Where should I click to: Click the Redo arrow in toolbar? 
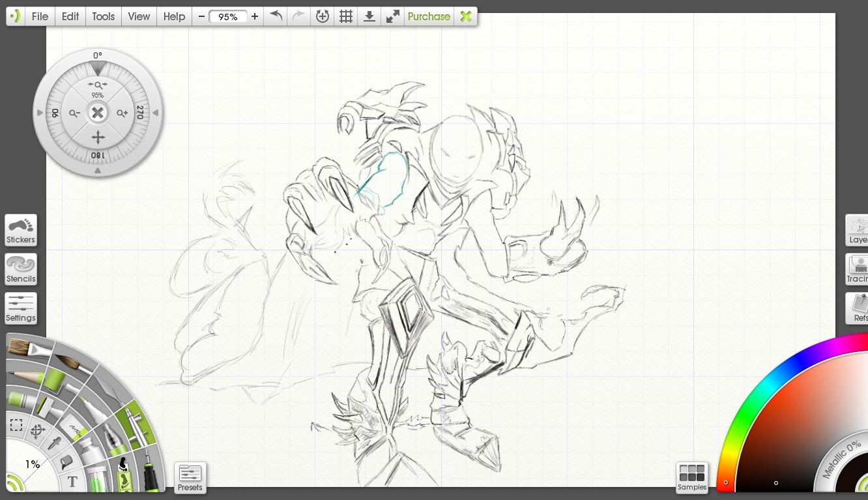(298, 16)
